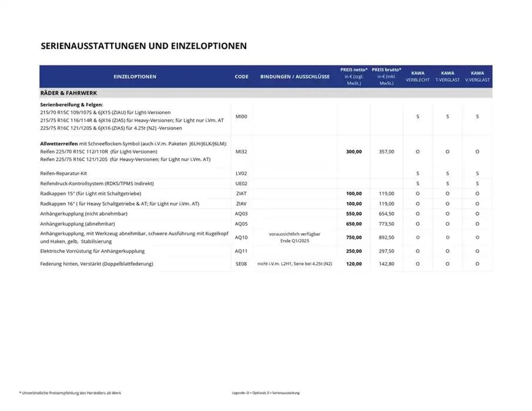Click code 'MI00'

(241, 116)
